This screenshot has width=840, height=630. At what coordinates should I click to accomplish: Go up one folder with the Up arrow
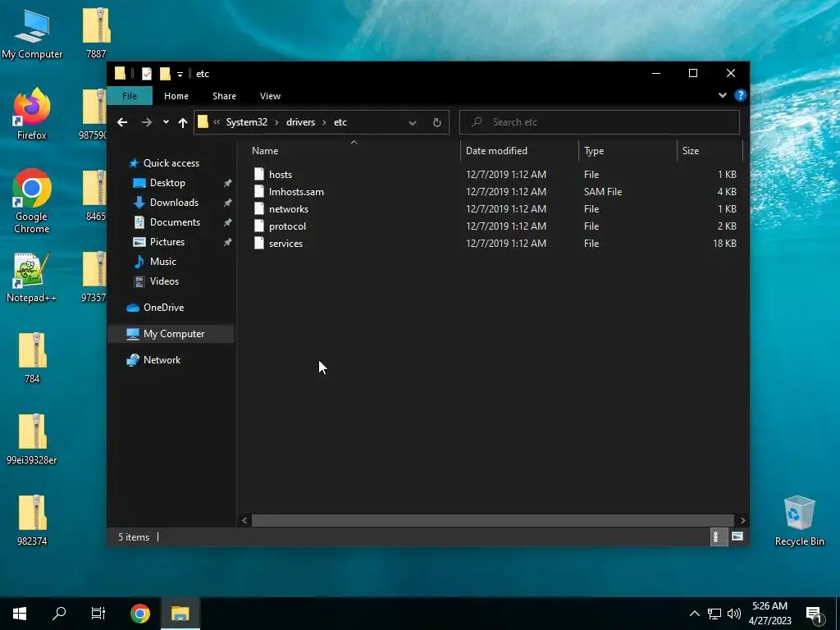click(x=183, y=123)
